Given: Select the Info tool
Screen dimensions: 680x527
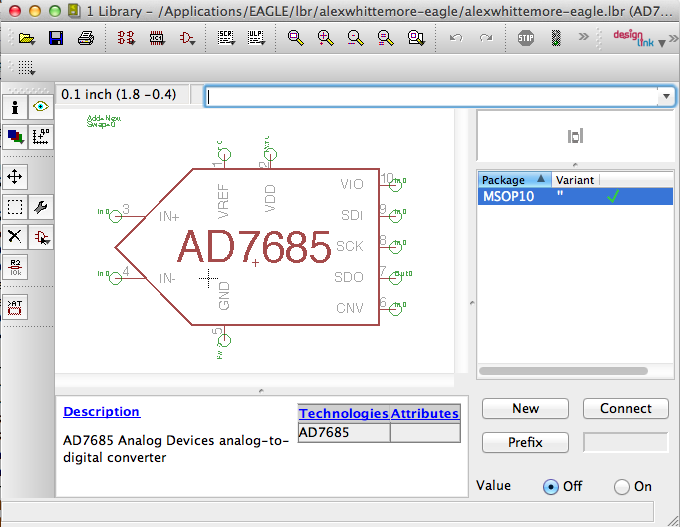Looking at the screenshot, I should click(x=15, y=107).
